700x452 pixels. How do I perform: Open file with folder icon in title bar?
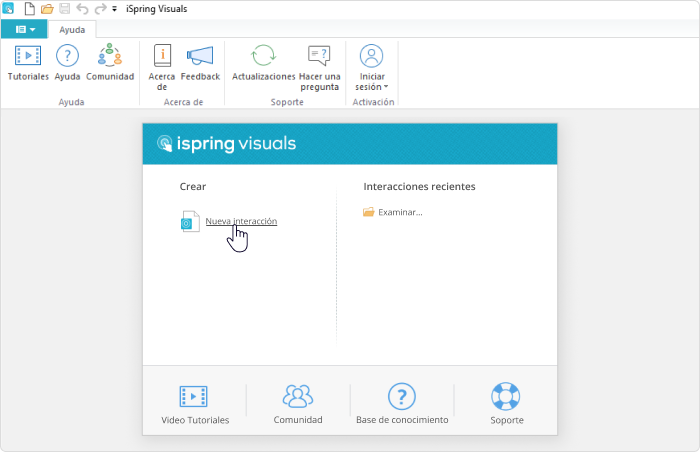pos(47,8)
